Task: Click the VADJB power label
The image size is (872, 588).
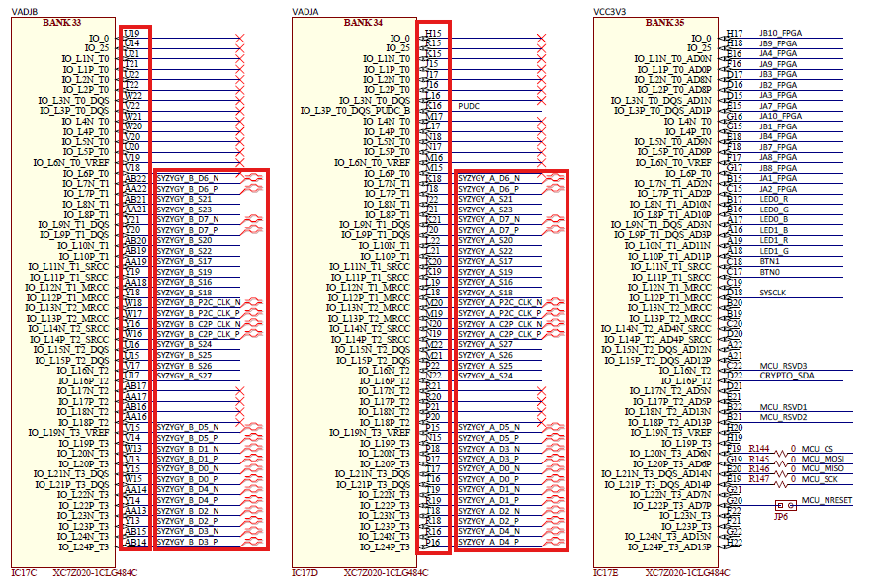Action: (x=25, y=12)
